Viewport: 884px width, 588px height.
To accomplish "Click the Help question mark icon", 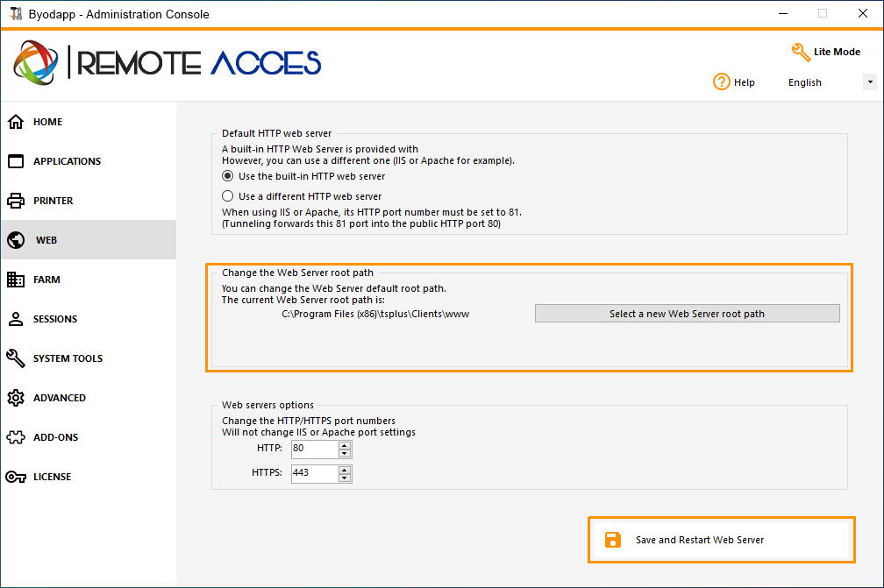I will point(721,82).
